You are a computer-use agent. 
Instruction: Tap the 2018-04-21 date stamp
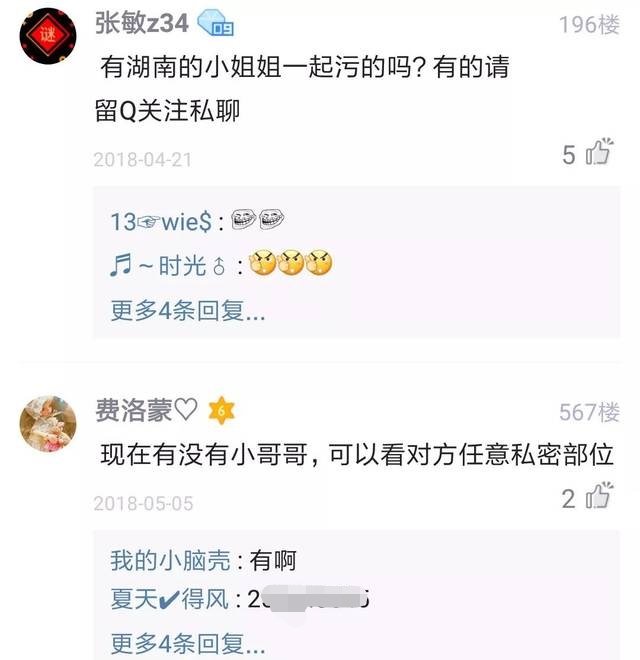pos(143,160)
